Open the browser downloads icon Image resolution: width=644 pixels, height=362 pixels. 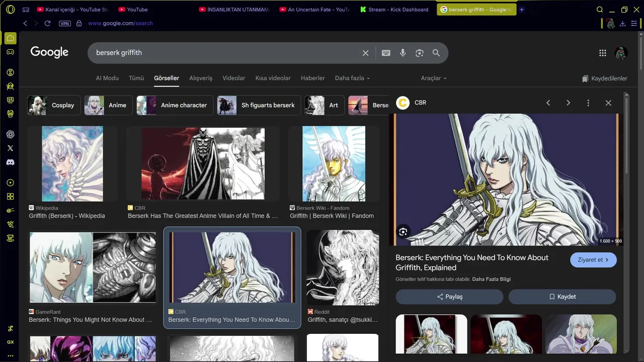pyautogui.click(x=622, y=24)
